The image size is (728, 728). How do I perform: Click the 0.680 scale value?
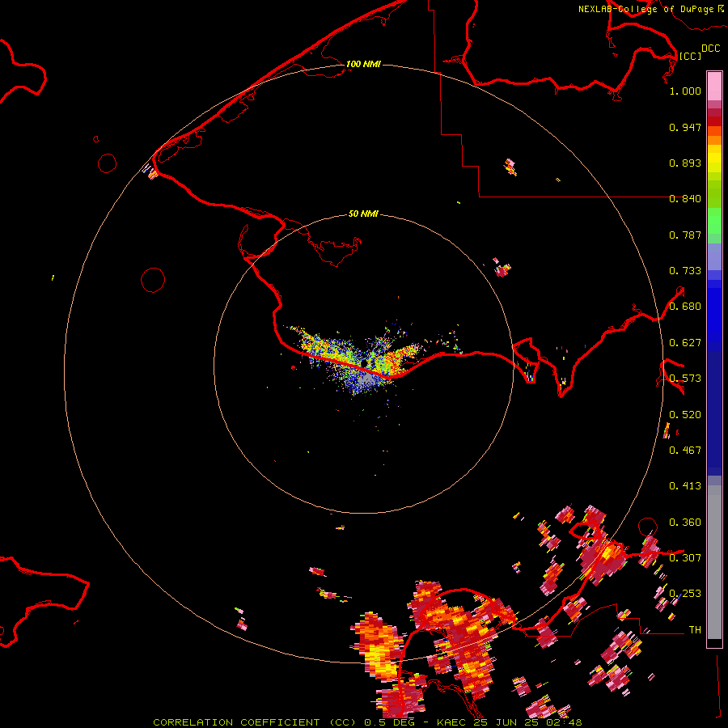pos(685,307)
